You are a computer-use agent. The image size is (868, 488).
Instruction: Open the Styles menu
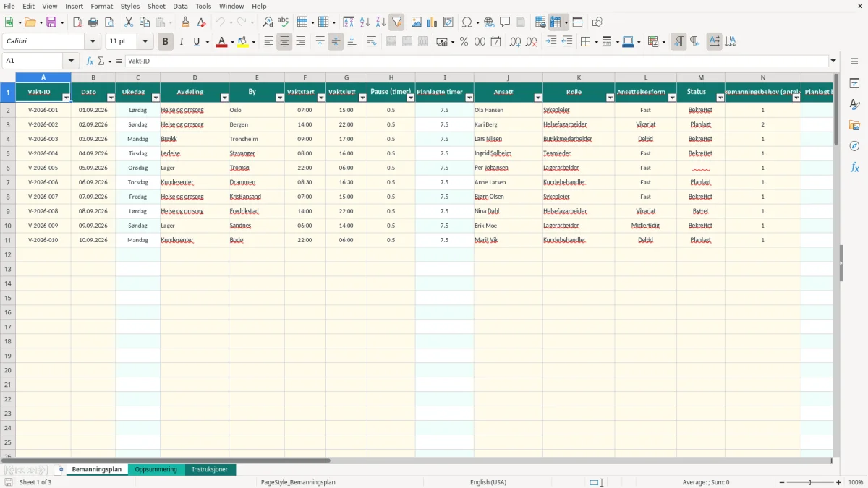pos(130,6)
